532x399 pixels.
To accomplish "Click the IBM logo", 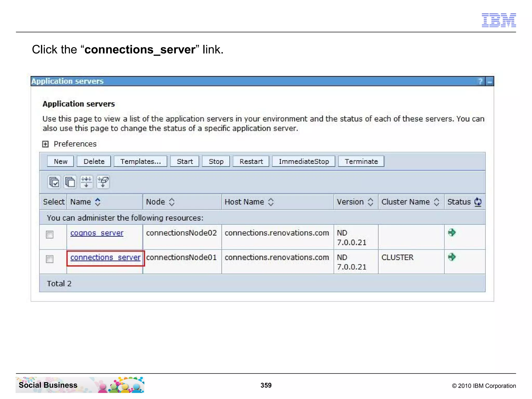I will click(x=499, y=20).
